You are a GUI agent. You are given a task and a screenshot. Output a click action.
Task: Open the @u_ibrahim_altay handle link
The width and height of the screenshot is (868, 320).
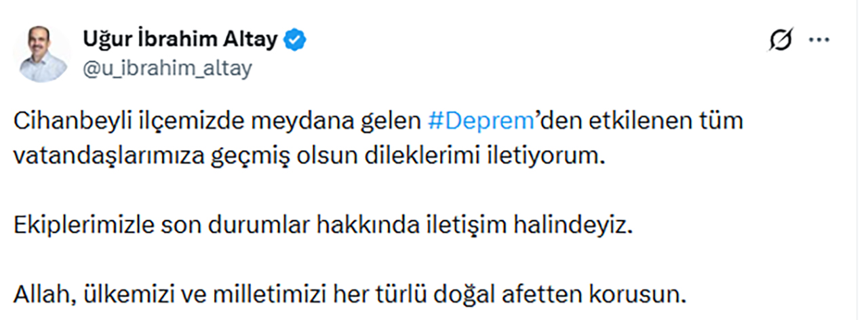pos(167,68)
